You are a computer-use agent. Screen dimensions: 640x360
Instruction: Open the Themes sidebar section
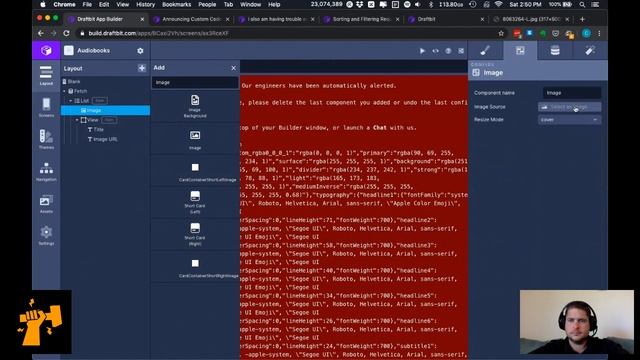46,139
